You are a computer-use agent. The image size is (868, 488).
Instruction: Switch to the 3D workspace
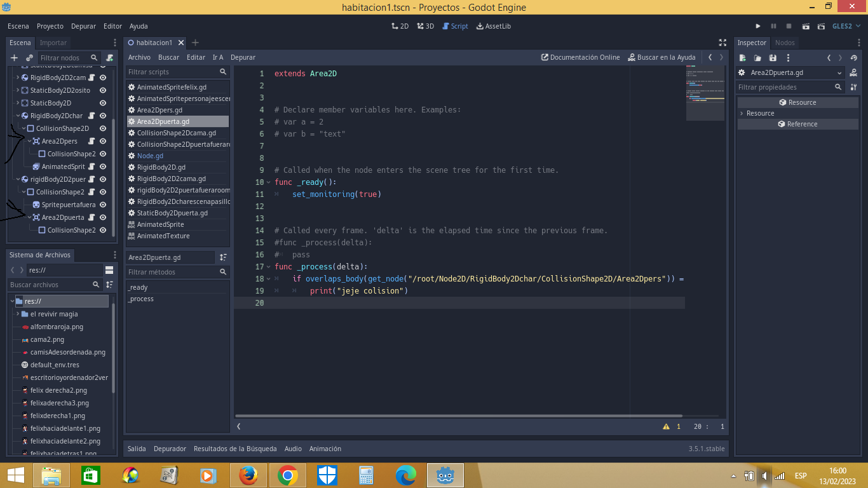(425, 26)
